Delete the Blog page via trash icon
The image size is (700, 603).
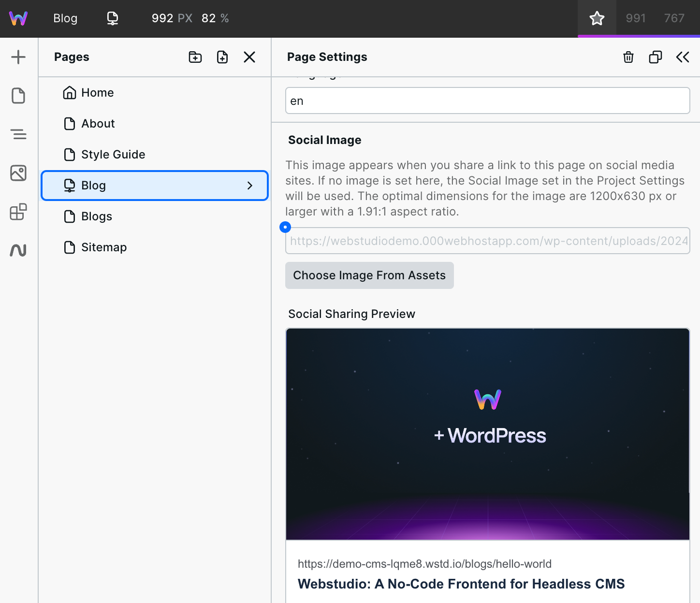click(x=628, y=57)
